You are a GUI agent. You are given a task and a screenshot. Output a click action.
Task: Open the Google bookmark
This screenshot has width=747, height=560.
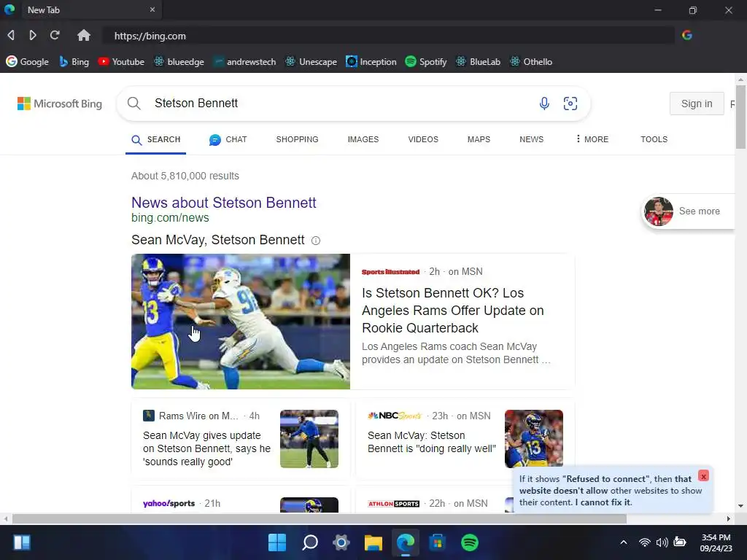[x=27, y=61]
